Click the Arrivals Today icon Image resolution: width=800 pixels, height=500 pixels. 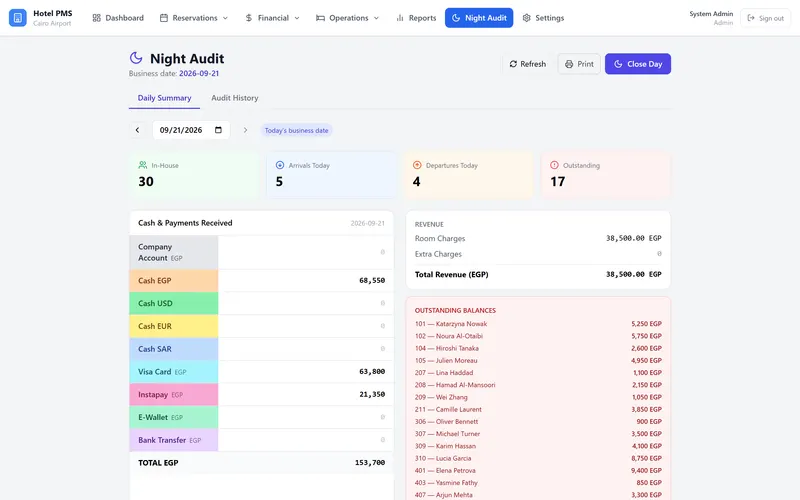280,165
